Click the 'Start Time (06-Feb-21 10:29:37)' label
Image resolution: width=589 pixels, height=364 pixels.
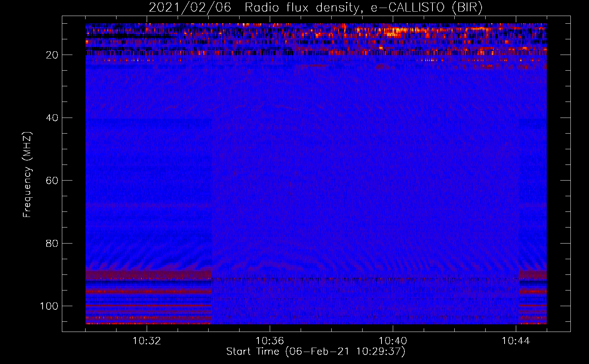tap(316, 352)
